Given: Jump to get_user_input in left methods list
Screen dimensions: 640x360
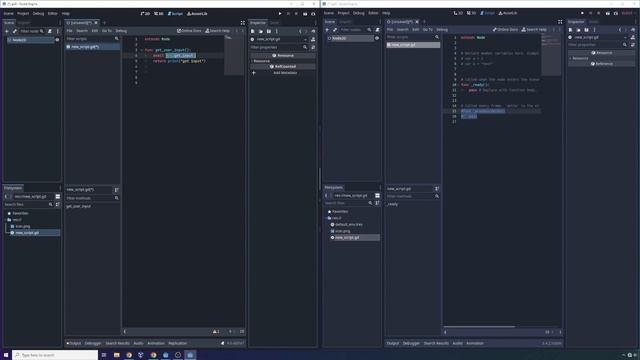Looking at the screenshot, I should pyautogui.click(x=78, y=206).
